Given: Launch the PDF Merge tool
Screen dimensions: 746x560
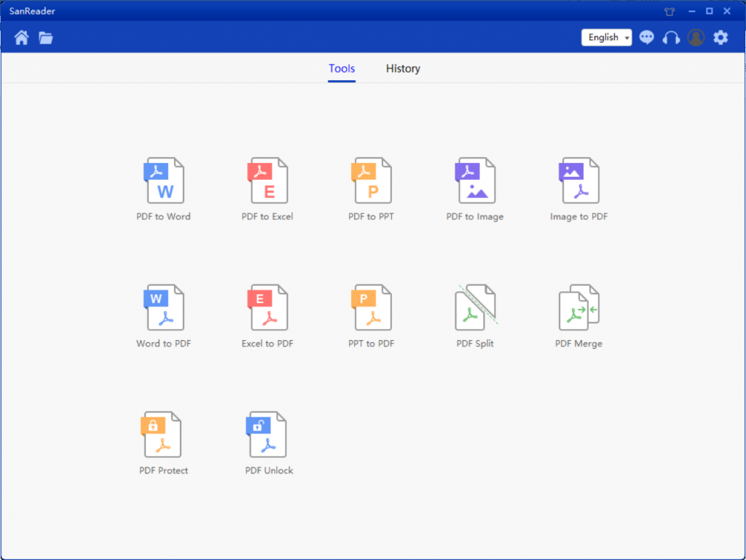Looking at the screenshot, I should click(578, 307).
